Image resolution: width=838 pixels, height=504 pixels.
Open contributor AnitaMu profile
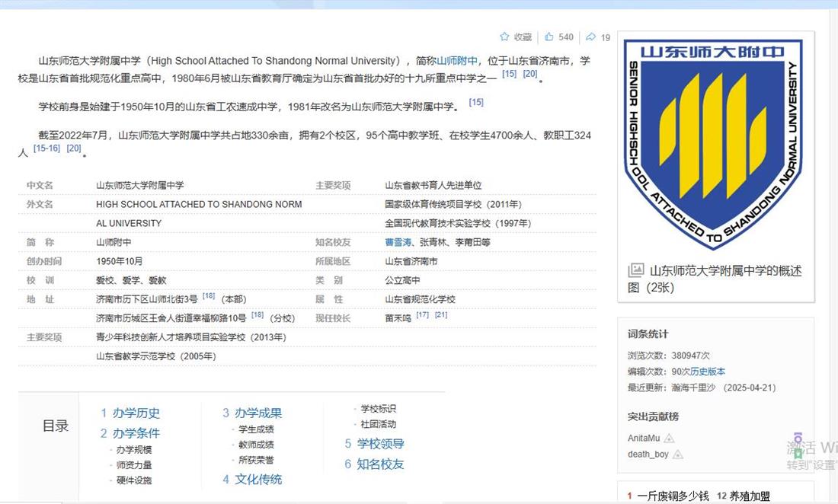coord(644,439)
